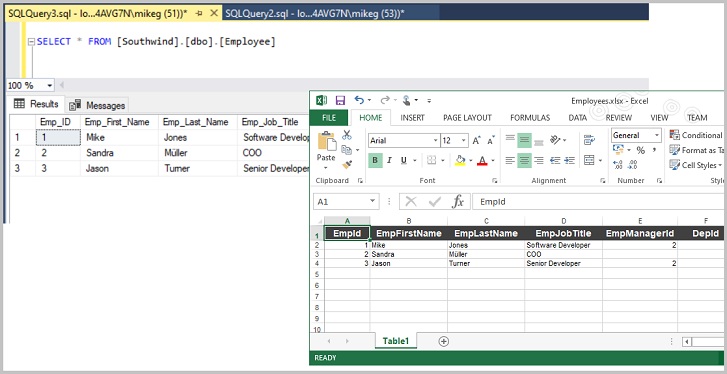Decrease indent in Alignment group

(x=555, y=160)
